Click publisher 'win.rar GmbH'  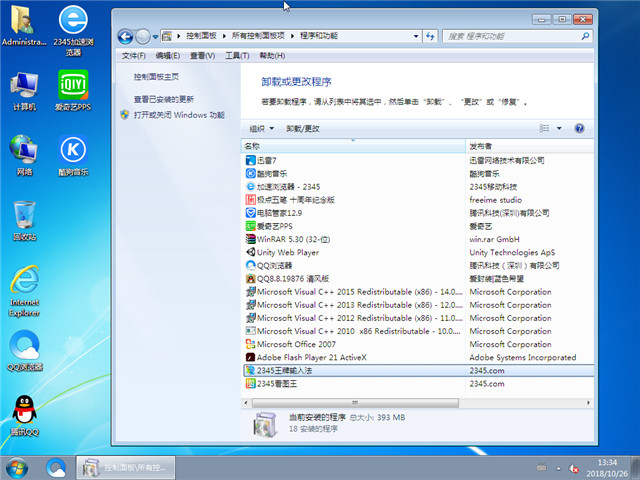[494, 239]
